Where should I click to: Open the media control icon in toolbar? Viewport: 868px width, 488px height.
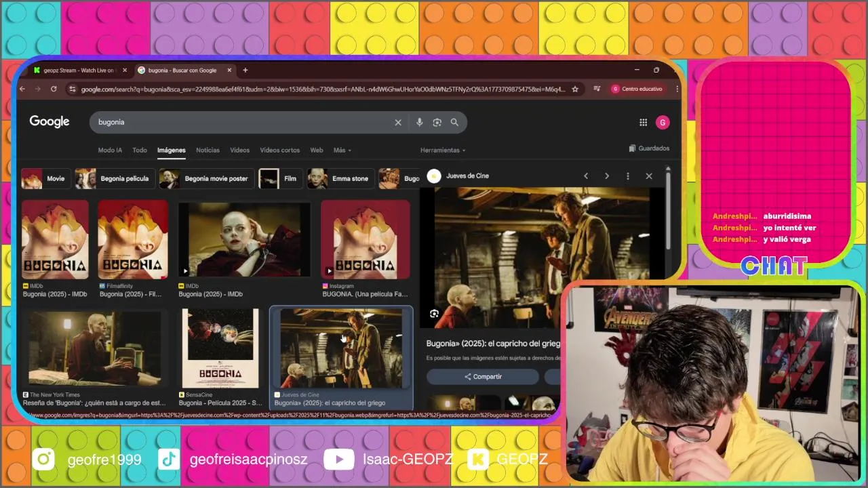click(x=597, y=89)
